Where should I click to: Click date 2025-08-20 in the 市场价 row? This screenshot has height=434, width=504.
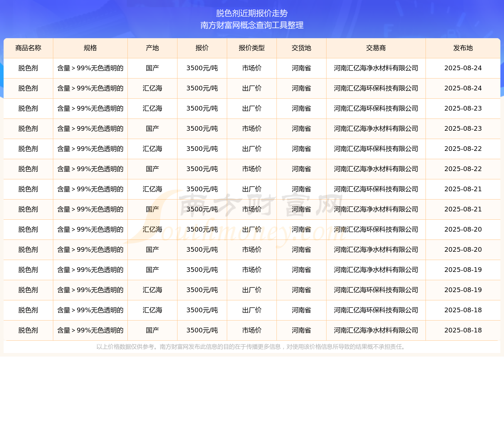(463, 250)
